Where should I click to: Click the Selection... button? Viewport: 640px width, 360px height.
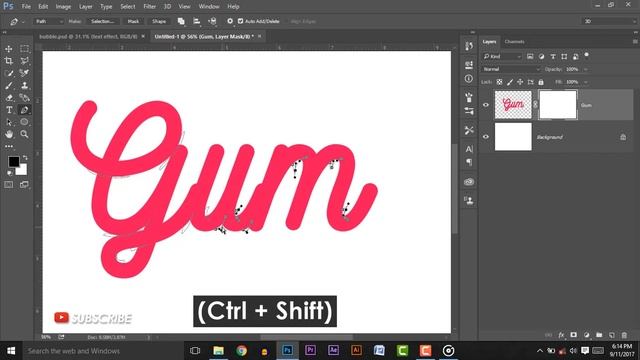click(102, 21)
